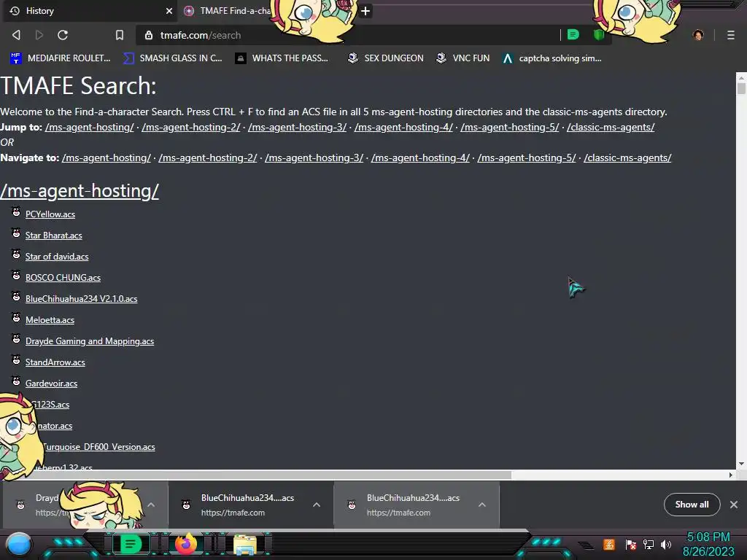Open the VNC FUN bookmark
Image resolution: width=747 pixels, height=560 pixels.
(x=463, y=58)
